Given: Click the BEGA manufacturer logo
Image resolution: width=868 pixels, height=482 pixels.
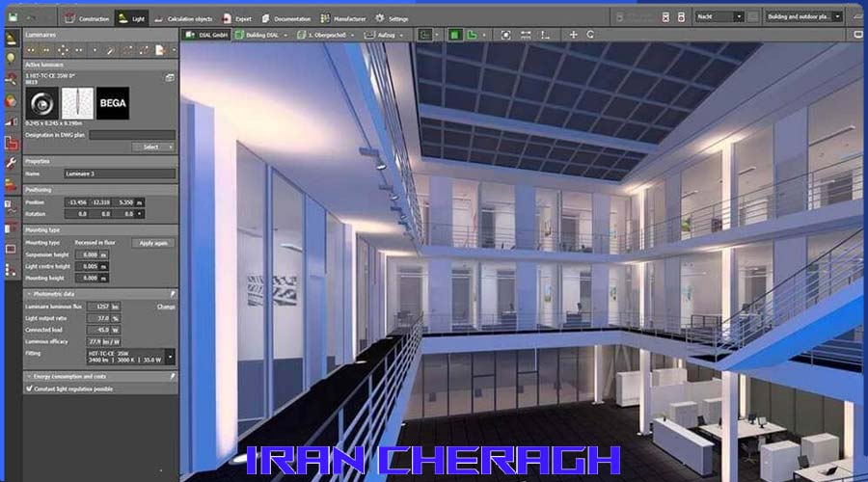Looking at the screenshot, I should click(x=113, y=103).
